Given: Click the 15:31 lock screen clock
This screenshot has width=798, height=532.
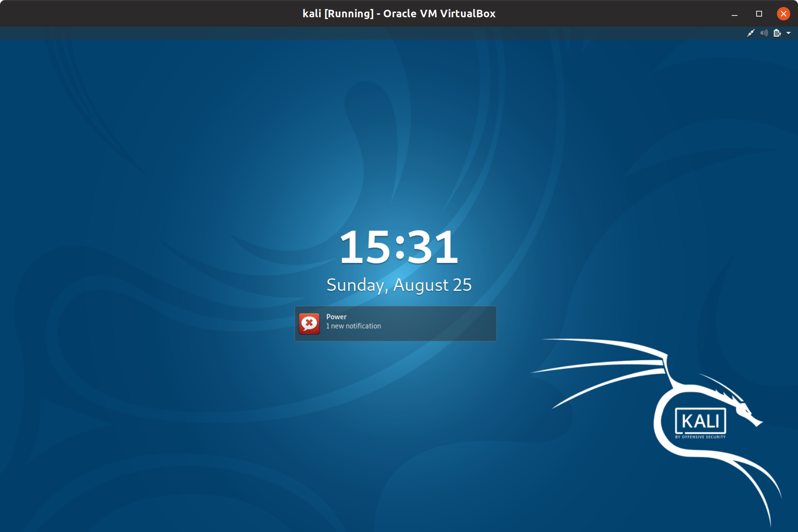Looking at the screenshot, I should pos(399,247).
